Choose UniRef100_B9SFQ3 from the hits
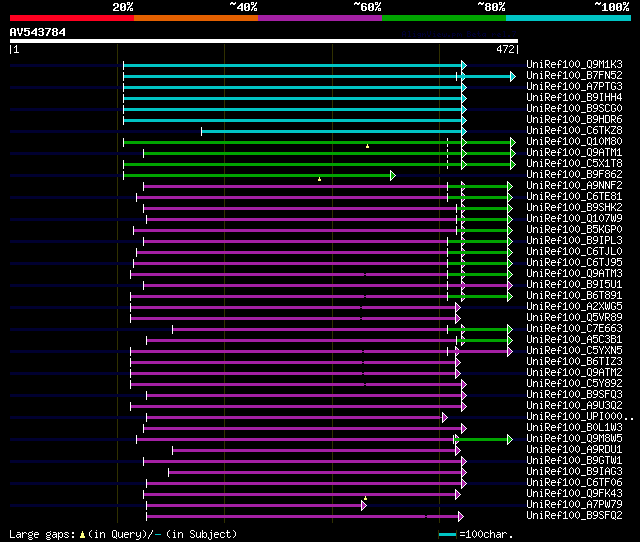The width and height of the screenshot is (640, 542). click(x=574, y=395)
